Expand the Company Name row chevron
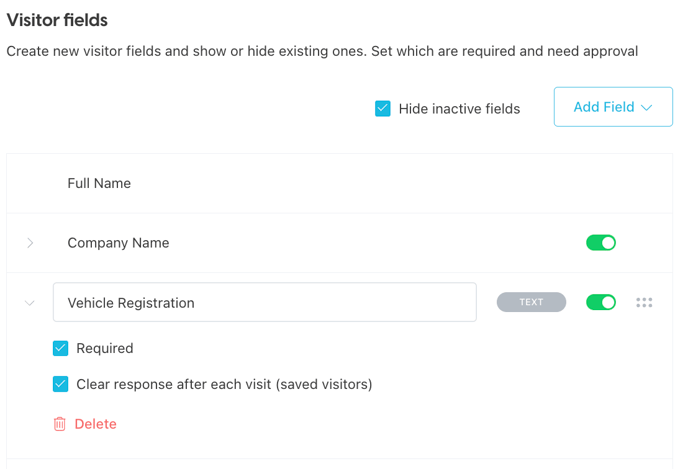This screenshot has height=469, width=688. (x=30, y=243)
